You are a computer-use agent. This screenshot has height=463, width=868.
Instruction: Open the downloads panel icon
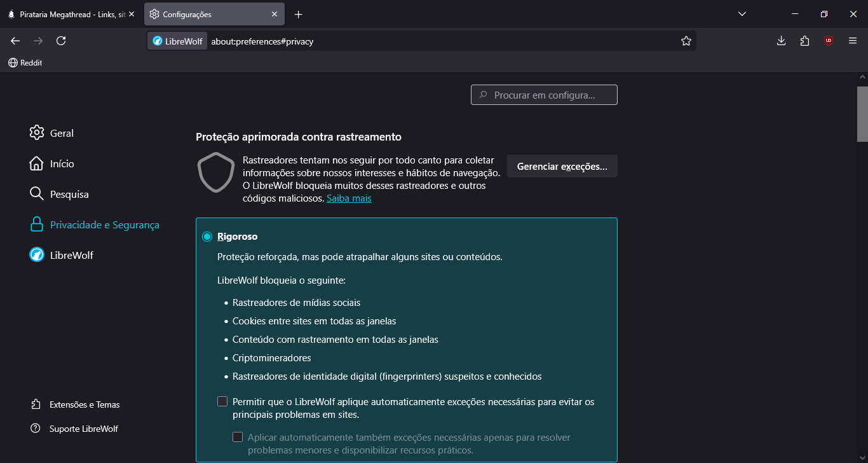coord(782,41)
